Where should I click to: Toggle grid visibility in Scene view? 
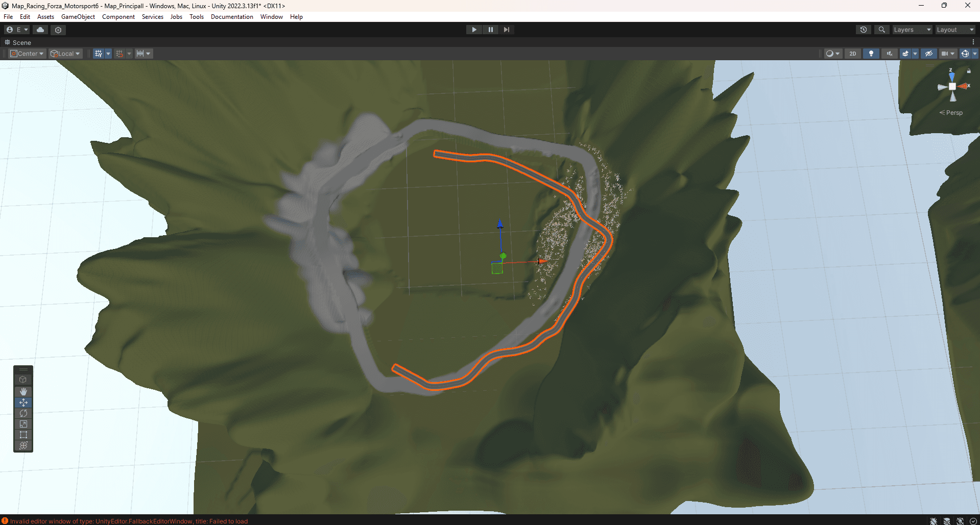98,54
